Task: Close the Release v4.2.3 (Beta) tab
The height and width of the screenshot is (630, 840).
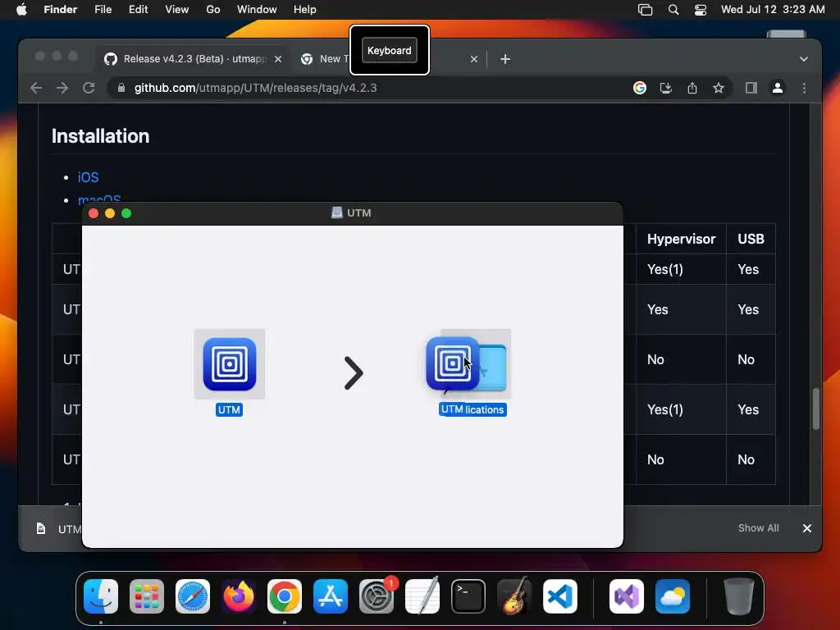Action: pos(278,59)
